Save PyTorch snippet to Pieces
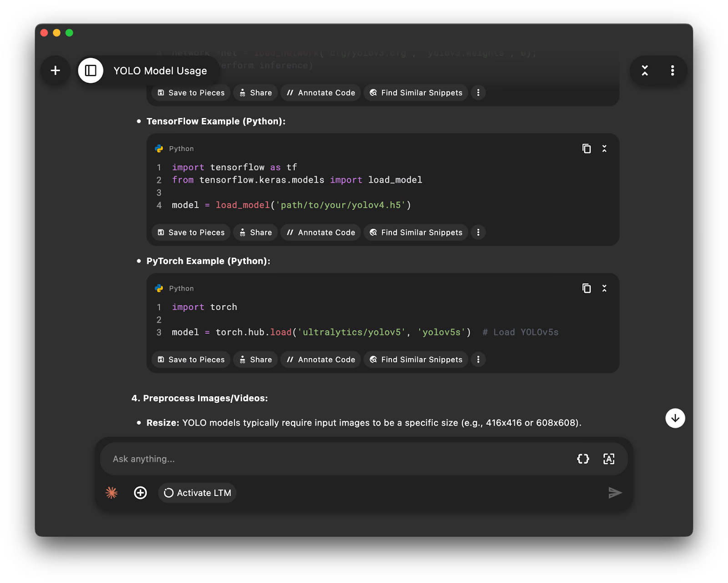The width and height of the screenshot is (728, 583). pyautogui.click(x=191, y=360)
